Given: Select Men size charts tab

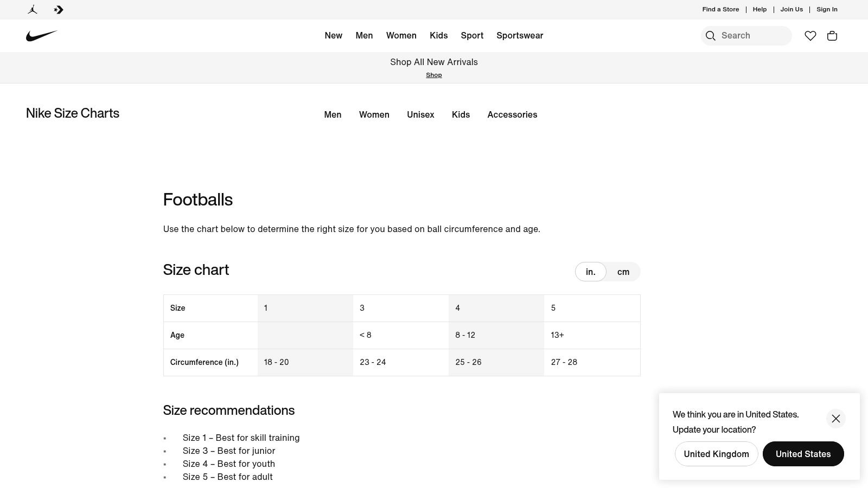Looking at the screenshot, I should 333,114.
